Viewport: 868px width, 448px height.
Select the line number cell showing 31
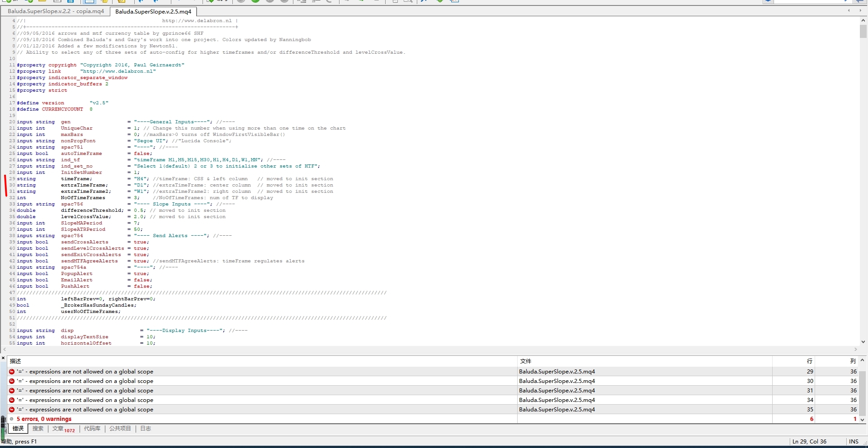793,391
